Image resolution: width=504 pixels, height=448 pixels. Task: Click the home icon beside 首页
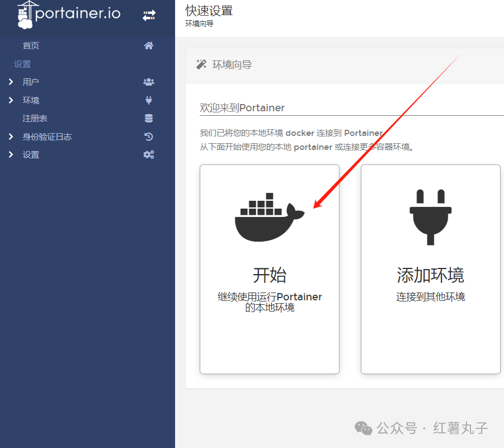pos(148,46)
